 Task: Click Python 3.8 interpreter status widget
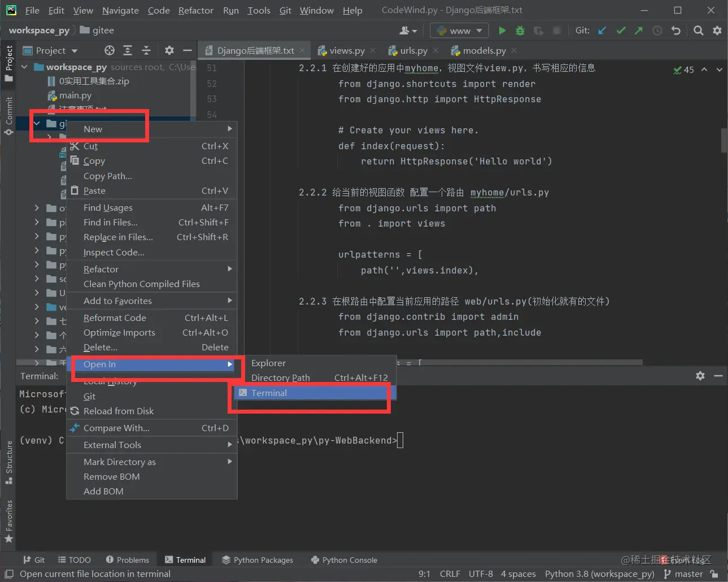(599, 574)
